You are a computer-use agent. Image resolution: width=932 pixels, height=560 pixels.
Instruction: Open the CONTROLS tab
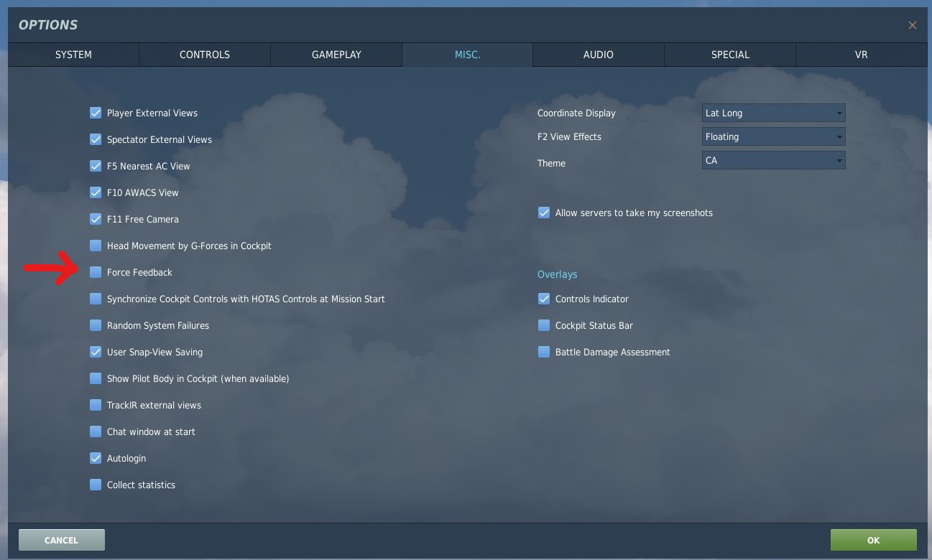pos(205,55)
